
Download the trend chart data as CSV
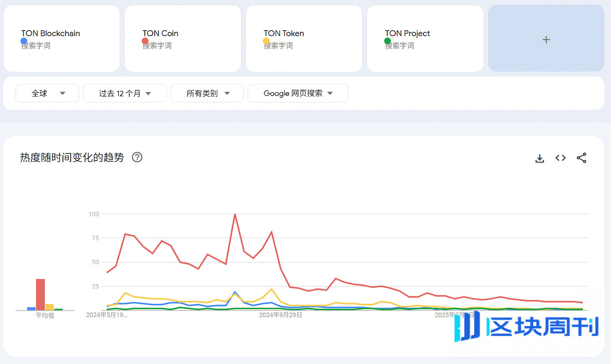point(540,158)
